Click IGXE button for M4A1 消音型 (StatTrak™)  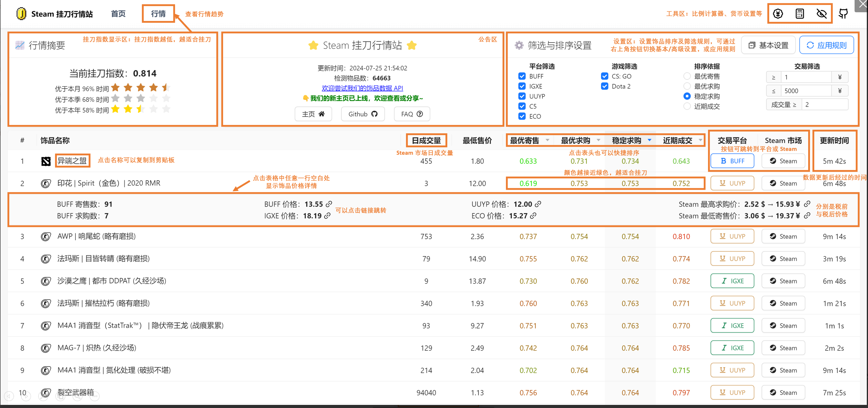click(732, 326)
